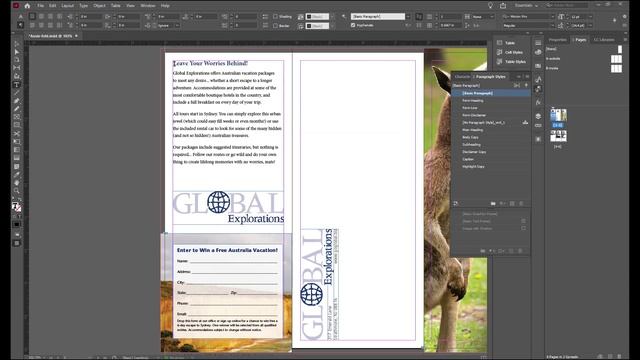The height and width of the screenshot is (360, 640).
Task: Select the Page tool in the toolbox
Action: (x=17, y=60)
